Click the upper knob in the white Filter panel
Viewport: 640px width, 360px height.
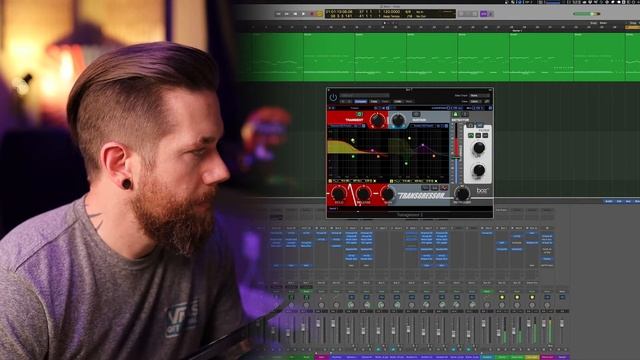[478, 148]
